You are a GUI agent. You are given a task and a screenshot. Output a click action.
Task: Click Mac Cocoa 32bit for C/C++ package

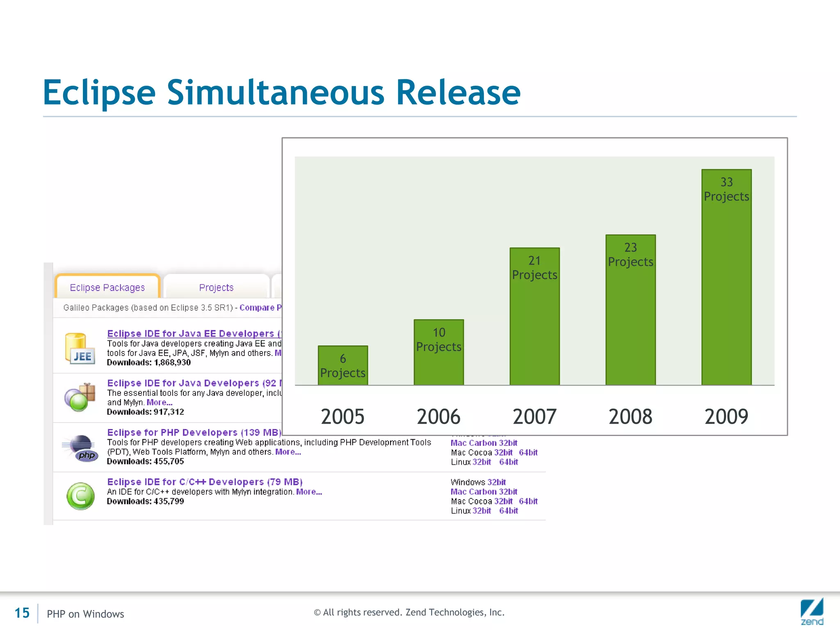503,501
